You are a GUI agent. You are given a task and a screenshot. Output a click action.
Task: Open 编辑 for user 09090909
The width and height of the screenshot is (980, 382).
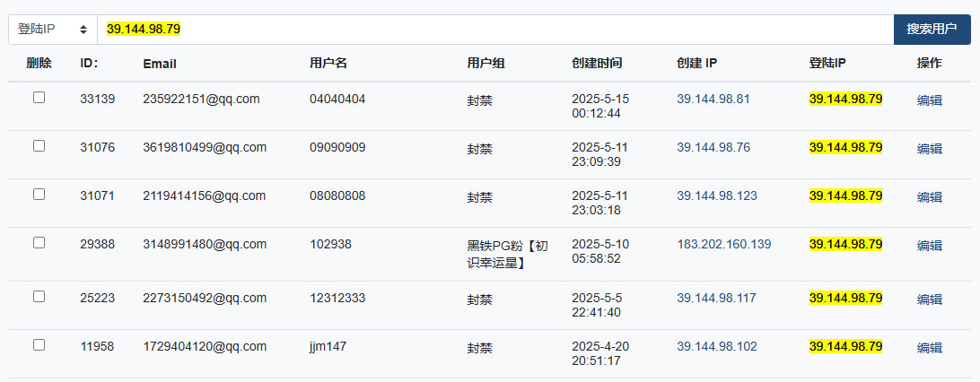[x=929, y=149]
